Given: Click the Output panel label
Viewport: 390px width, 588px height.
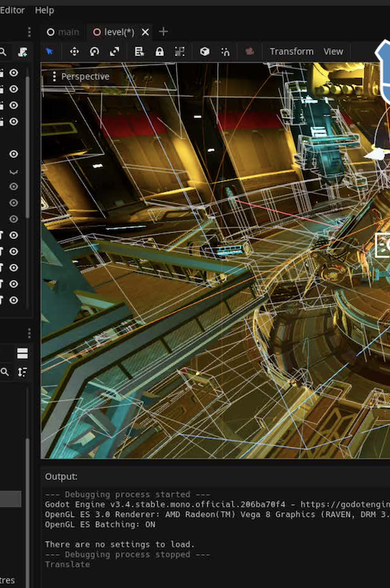Looking at the screenshot, I should [x=61, y=476].
